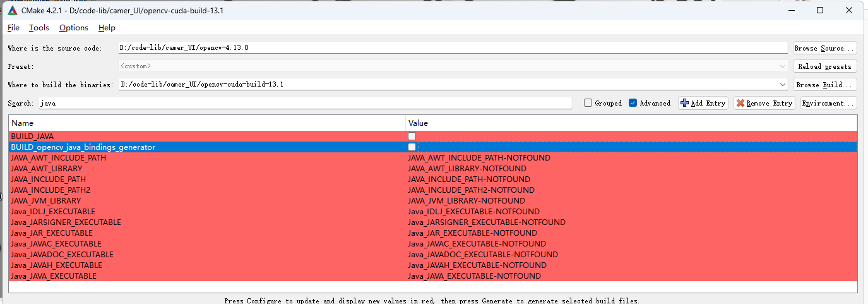Enable the BUILD_JAVA checkbox
Viewport: 868px width, 304px height.
click(x=412, y=137)
